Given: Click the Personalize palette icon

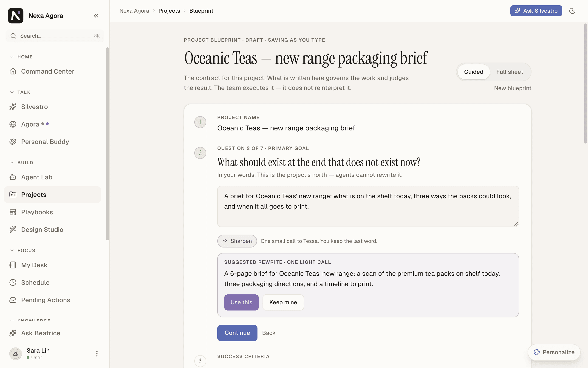Looking at the screenshot, I should click(x=537, y=352).
